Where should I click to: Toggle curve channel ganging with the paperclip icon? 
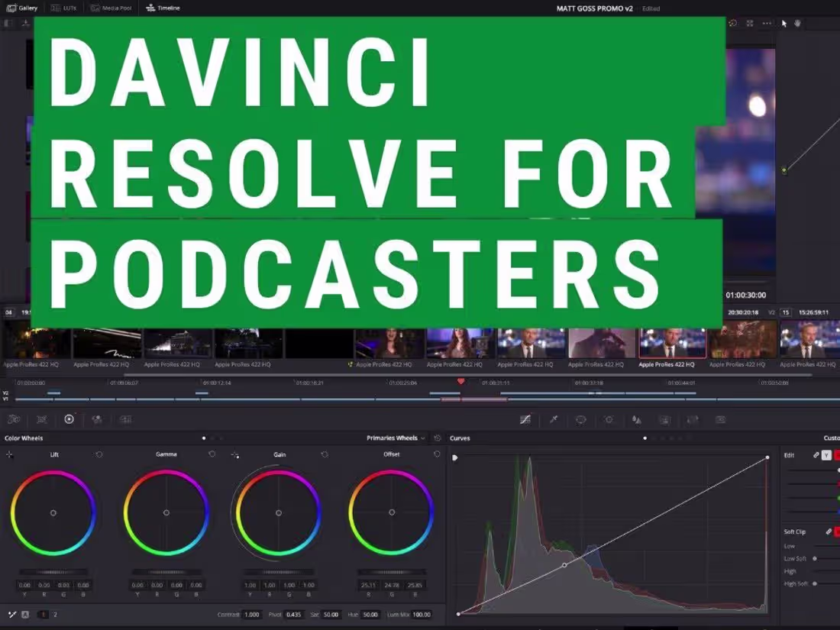(816, 455)
